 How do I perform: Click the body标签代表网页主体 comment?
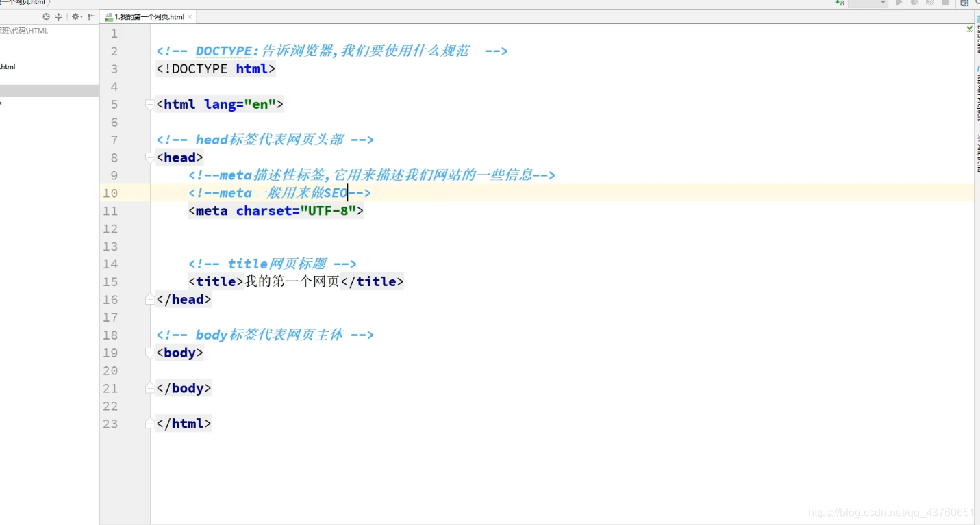(x=265, y=335)
